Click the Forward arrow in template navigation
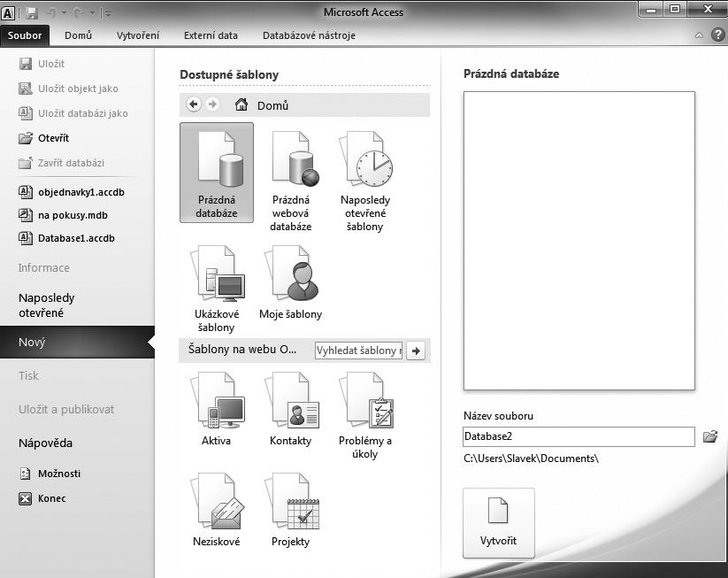The image size is (728, 578). (x=212, y=104)
